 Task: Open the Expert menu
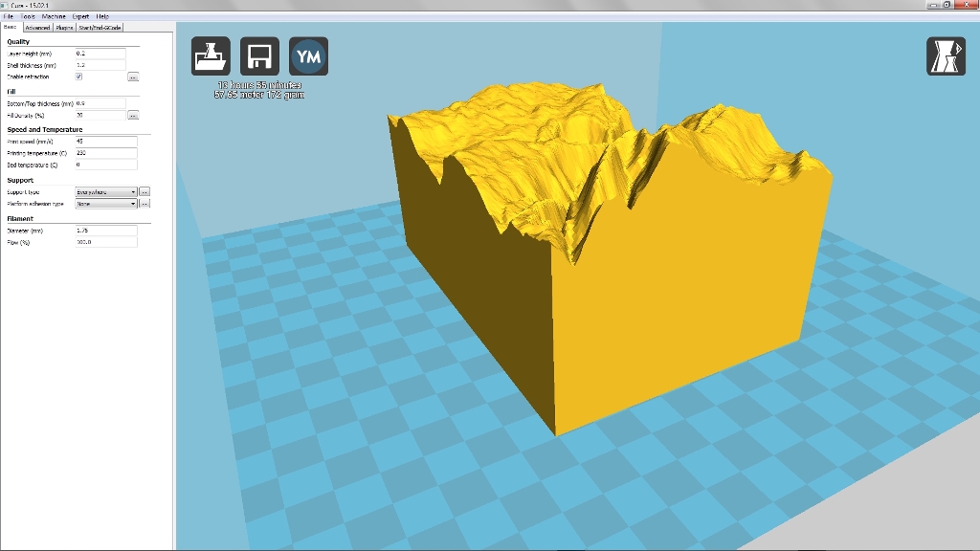80,16
